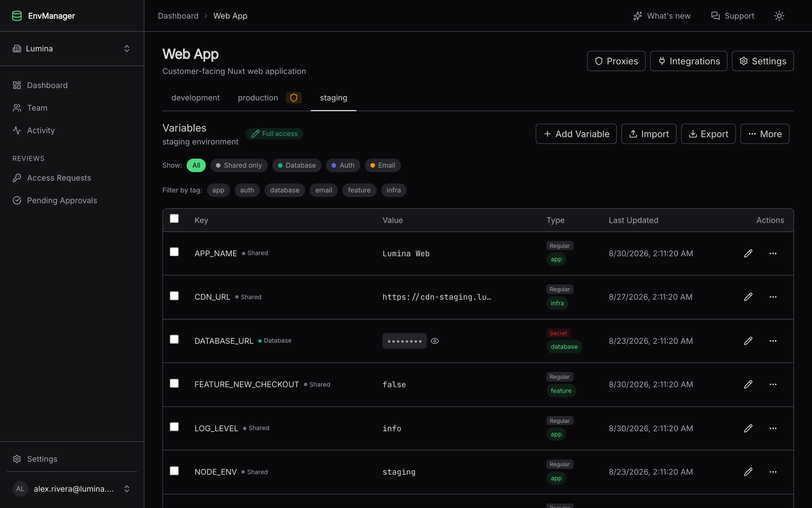Check the FEATURE_NEW_CHECKOUT row checkbox
The image size is (812, 508).
click(174, 383)
